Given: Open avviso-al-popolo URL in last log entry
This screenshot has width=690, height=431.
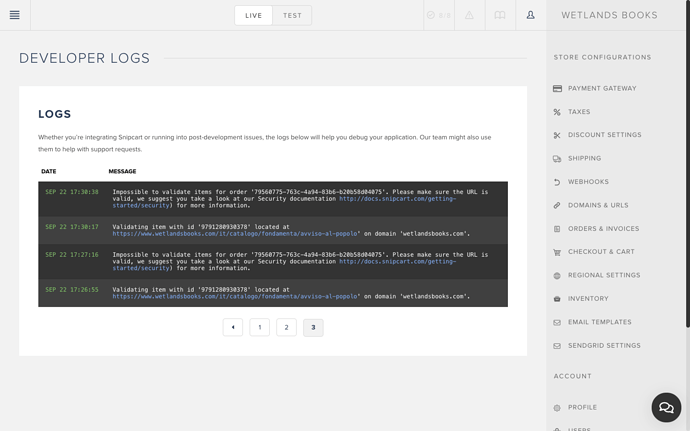Looking at the screenshot, I should click(236, 297).
